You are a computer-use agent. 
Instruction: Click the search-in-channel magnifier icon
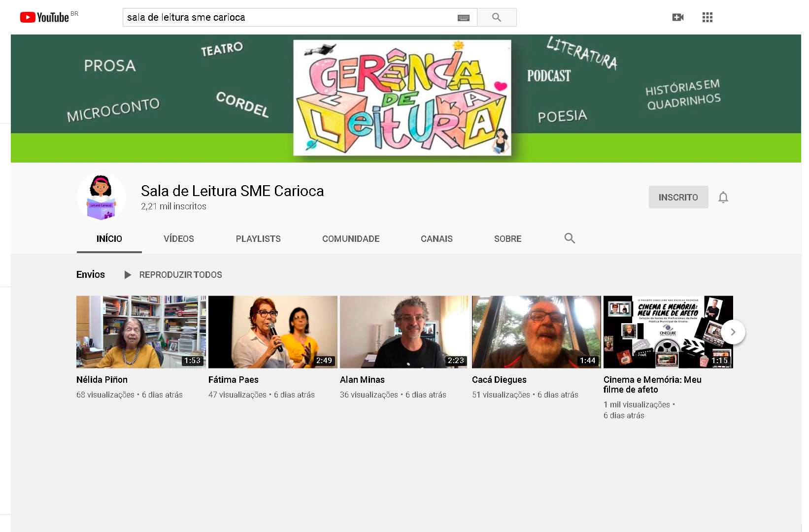point(570,238)
